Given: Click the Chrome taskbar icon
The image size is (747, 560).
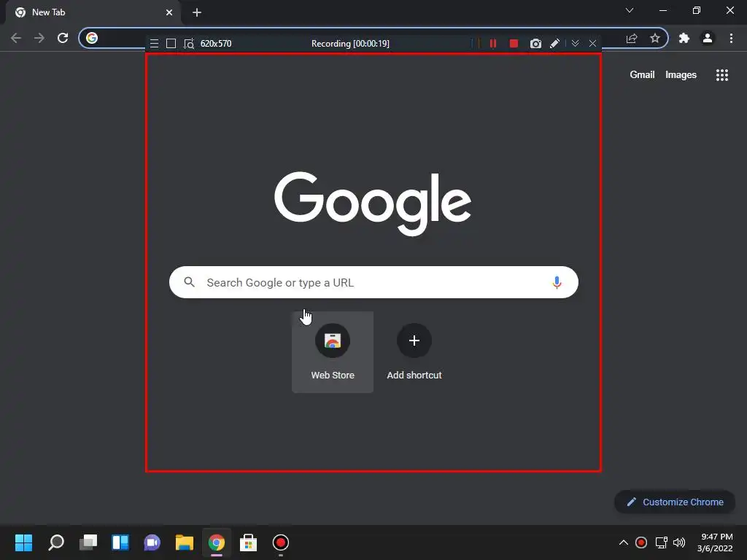Looking at the screenshot, I should (x=216, y=542).
